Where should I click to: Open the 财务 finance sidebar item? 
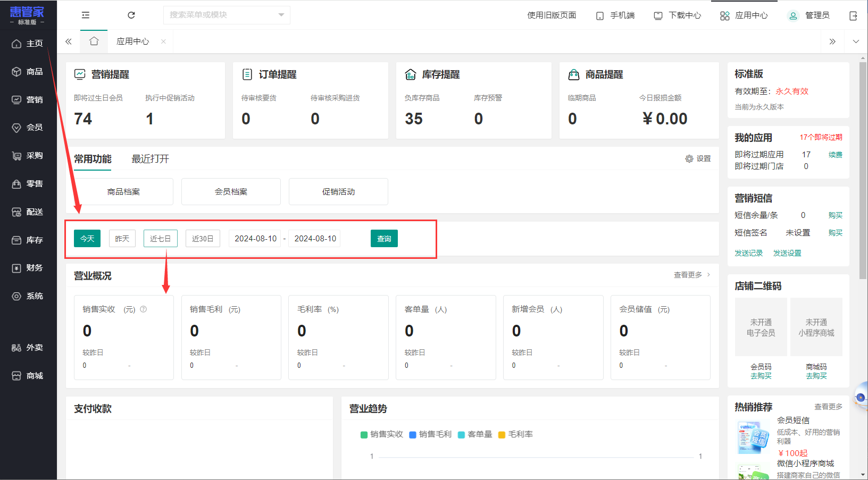[x=28, y=268]
